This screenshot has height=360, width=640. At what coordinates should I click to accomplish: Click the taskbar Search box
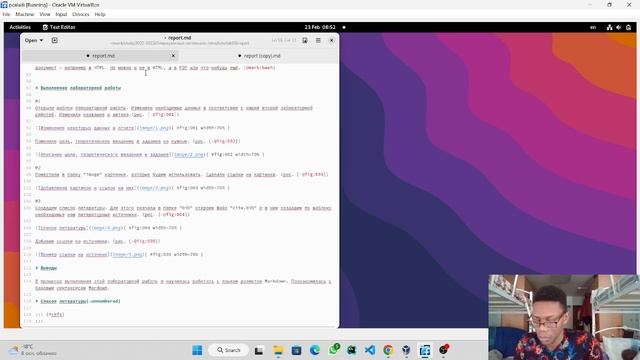point(229,350)
